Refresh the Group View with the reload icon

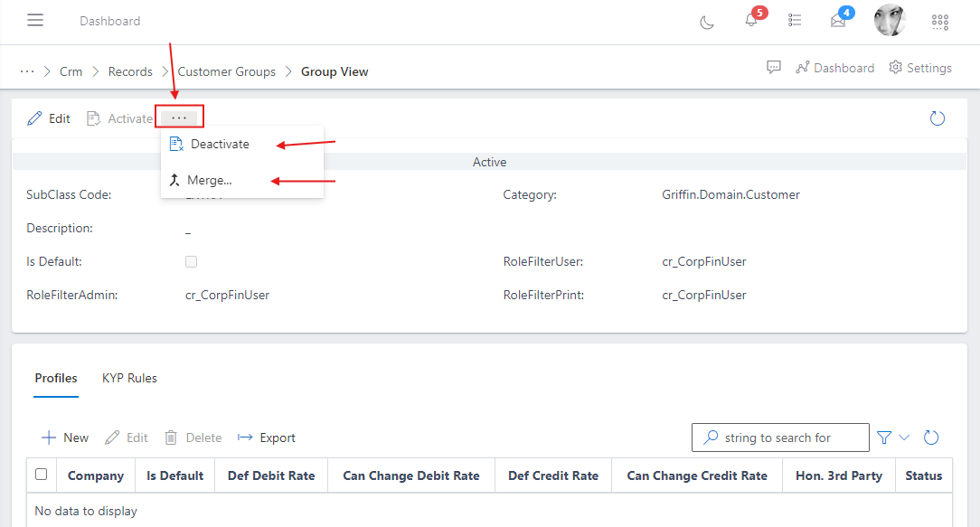[x=938, y=118]
